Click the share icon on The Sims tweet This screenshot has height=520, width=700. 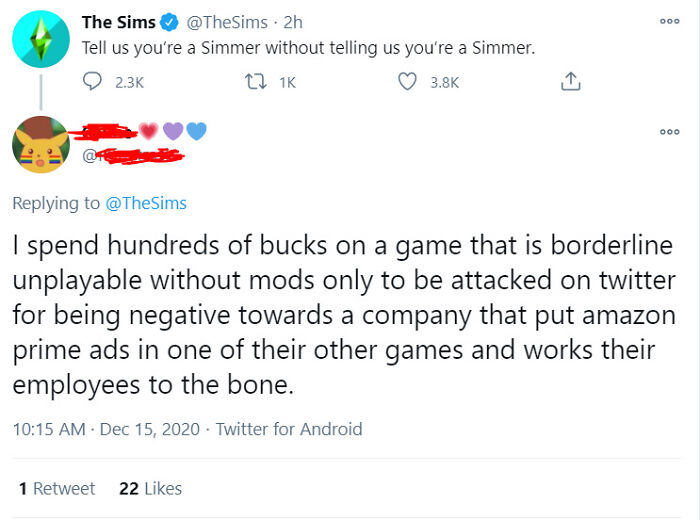coord(571,83)
